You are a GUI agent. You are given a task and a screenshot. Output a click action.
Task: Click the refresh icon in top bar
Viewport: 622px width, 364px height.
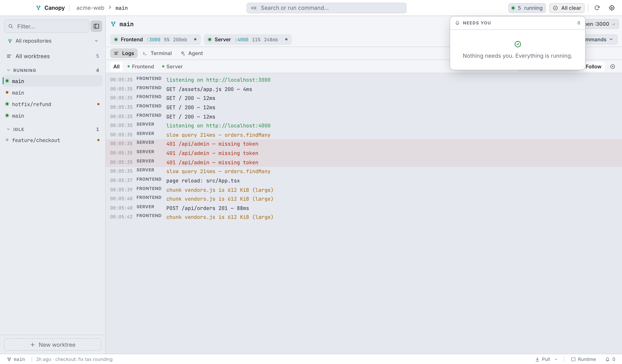(x=597, y=8)
